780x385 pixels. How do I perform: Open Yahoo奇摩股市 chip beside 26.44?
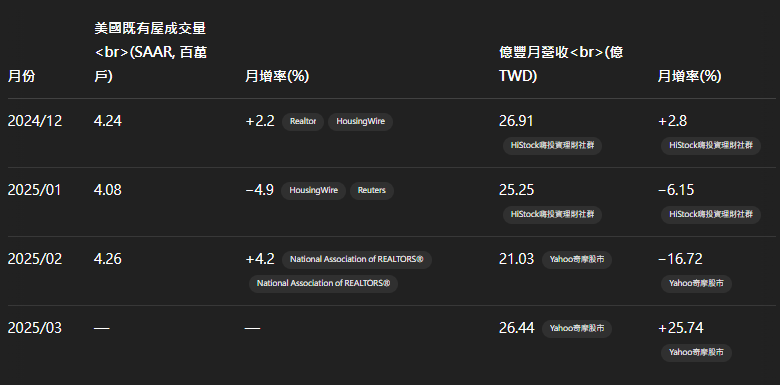(x=577, y=328)
